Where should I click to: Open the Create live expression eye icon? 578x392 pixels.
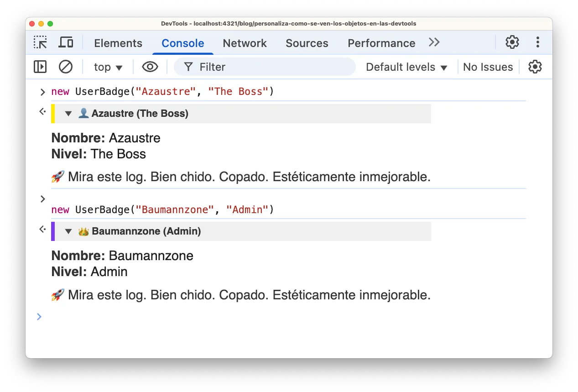150,67
